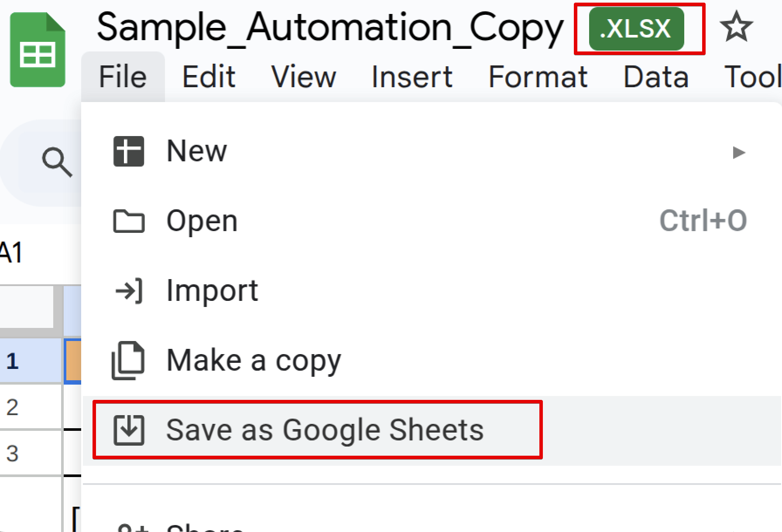Select row 2 header
Viewport: 782px width, 532px height.
click(31, 407)
